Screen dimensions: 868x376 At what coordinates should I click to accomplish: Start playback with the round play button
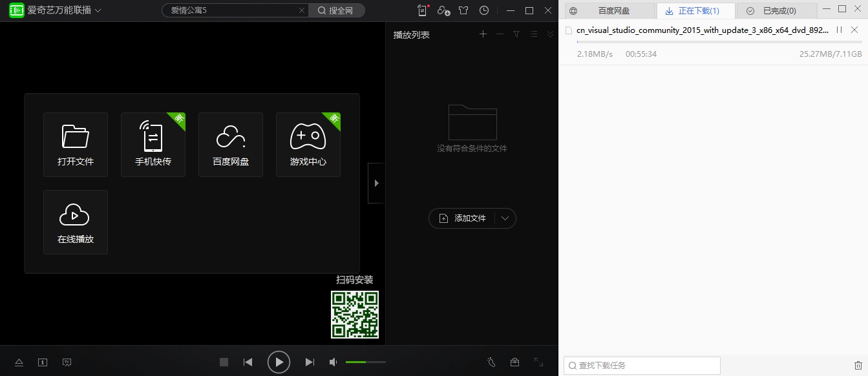pos(279,362)
